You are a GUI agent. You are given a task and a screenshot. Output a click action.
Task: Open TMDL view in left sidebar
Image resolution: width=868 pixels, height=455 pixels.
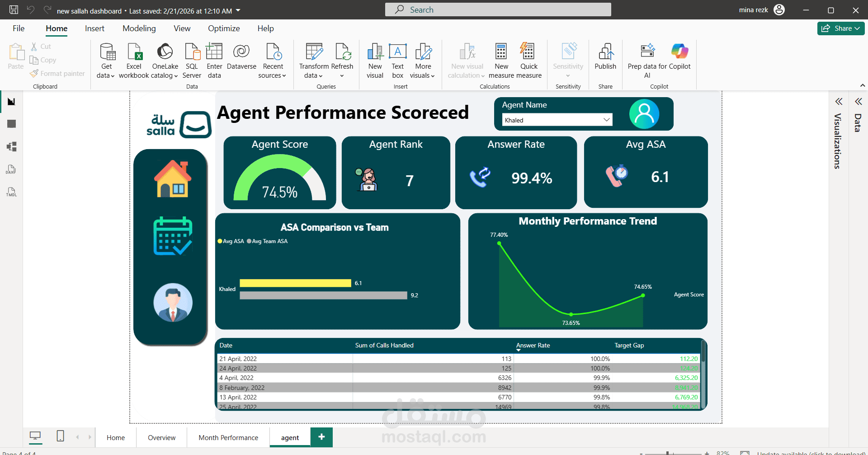coord(12,192)
